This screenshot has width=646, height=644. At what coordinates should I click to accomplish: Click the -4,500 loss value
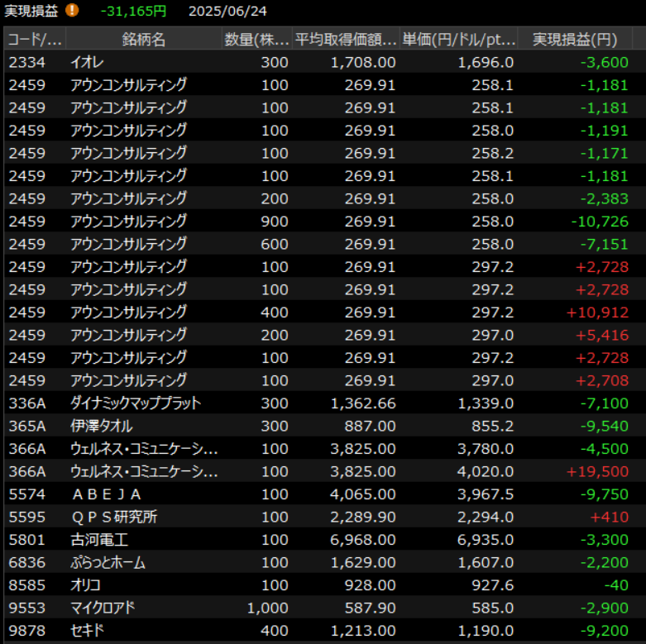click(605, 449)
